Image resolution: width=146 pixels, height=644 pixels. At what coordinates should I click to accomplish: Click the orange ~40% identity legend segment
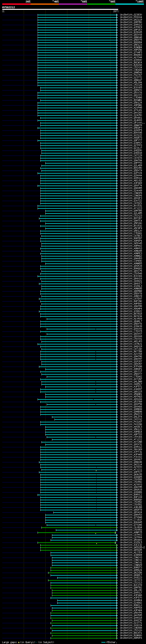coord(45,4)
